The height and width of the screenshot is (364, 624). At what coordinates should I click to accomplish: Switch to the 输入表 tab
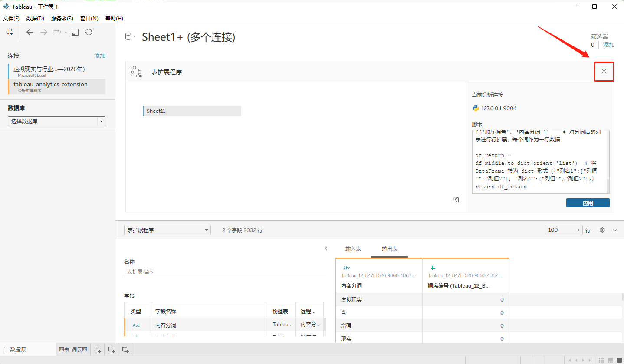(353, 249)
